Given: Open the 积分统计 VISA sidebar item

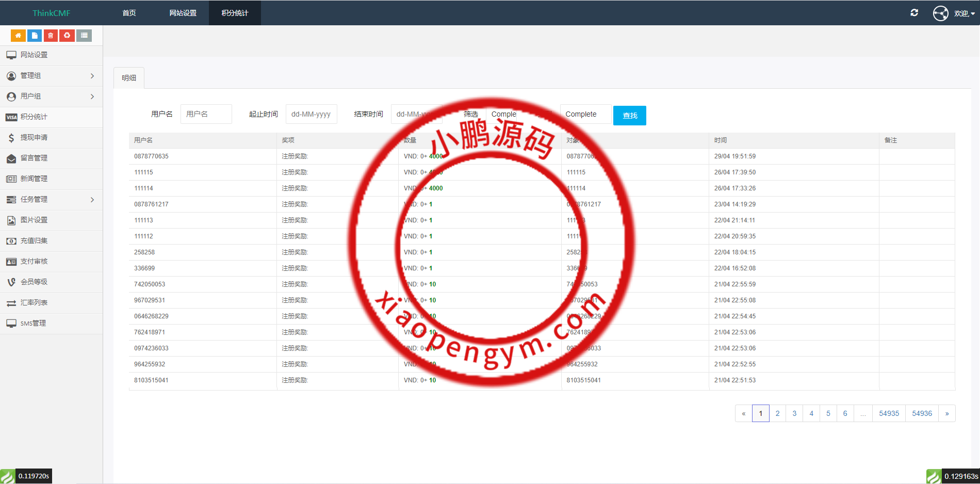Looking at the screenshot, I should point(33,117).
